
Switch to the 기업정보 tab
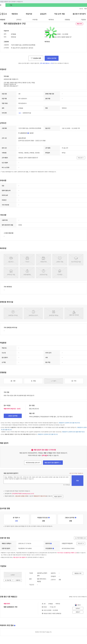click(x=83, y=20)
